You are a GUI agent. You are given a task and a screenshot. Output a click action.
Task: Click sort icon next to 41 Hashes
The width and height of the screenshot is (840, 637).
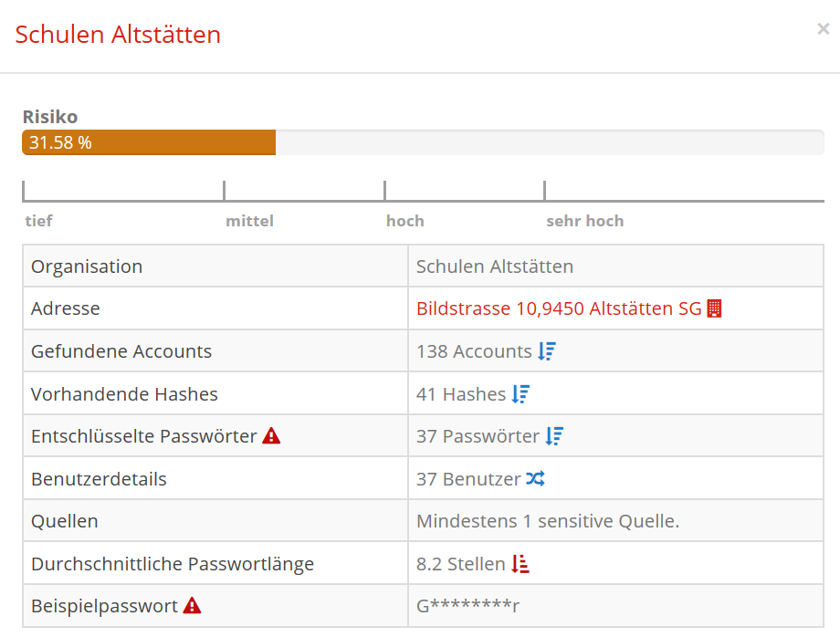click(x=520, y=394)
